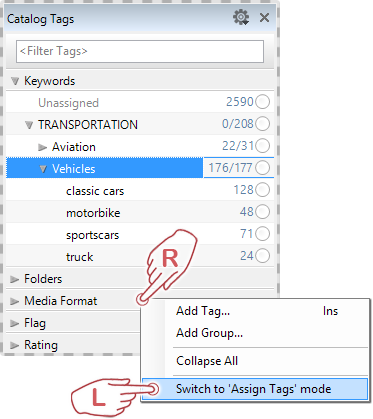The width and height of the screenshot is (373, 419).
Task: Click the 22/31 count for Aviation
Action: [238, 146]
